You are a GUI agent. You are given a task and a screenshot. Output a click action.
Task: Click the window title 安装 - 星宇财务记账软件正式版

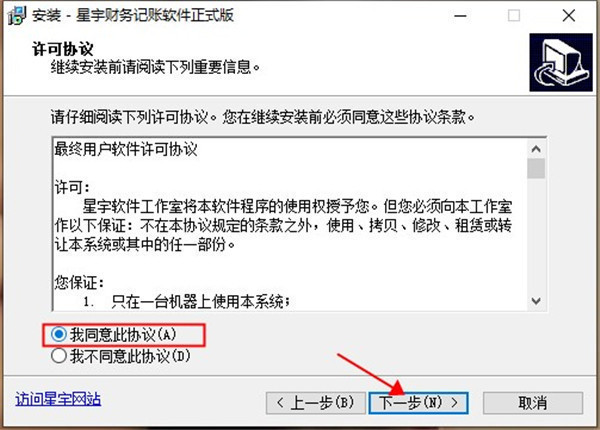[x=133, y=16]
